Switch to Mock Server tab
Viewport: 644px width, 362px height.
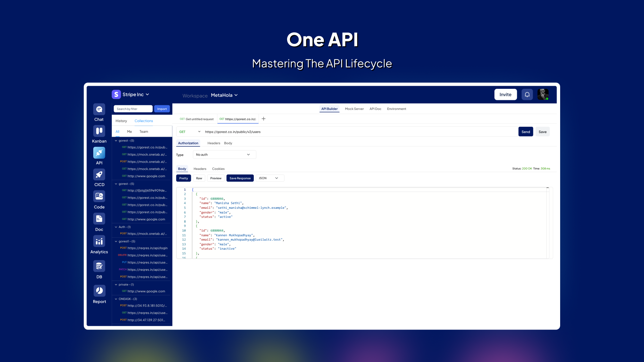[354, 109]
